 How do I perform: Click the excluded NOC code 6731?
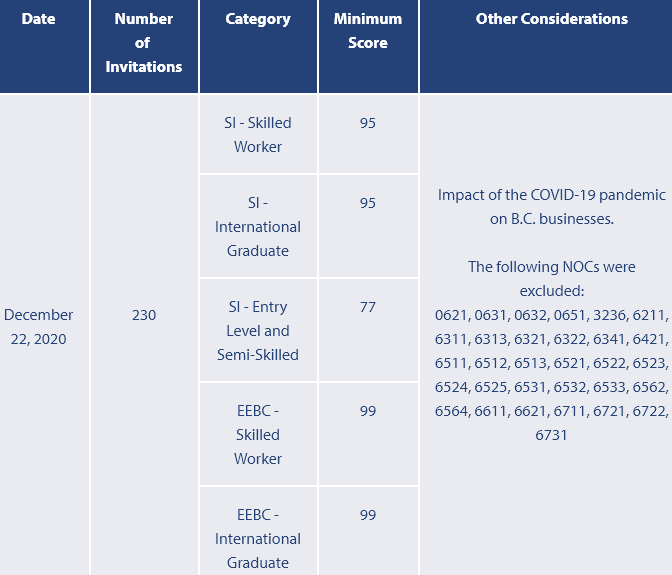pos(552,435)
